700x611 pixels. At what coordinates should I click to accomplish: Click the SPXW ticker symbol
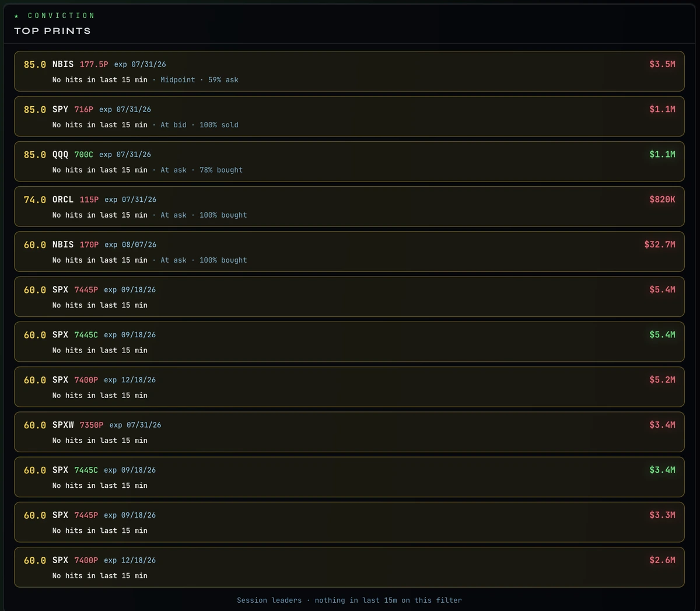[63, 425]
